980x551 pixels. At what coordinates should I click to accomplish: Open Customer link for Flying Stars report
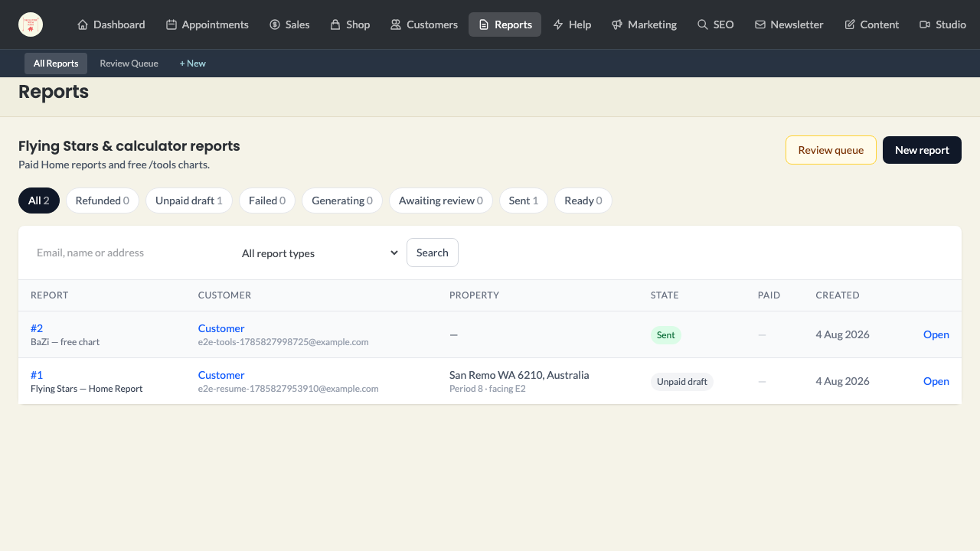(221, 375)
